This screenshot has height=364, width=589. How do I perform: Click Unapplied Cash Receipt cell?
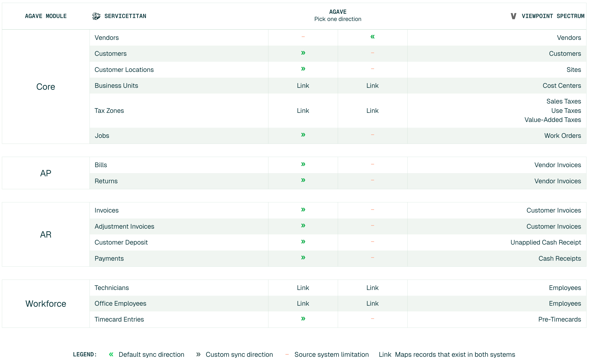pyautogui.click(x=546, y=242)
